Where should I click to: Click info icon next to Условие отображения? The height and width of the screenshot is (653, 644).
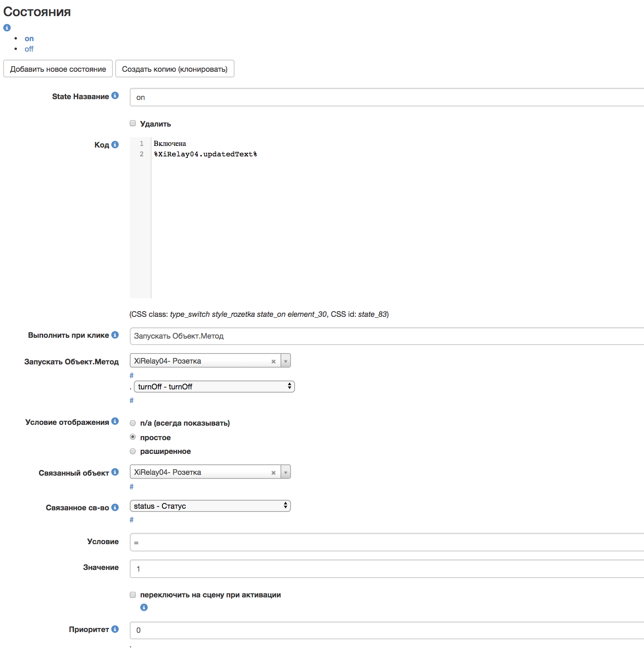[115, 421]
